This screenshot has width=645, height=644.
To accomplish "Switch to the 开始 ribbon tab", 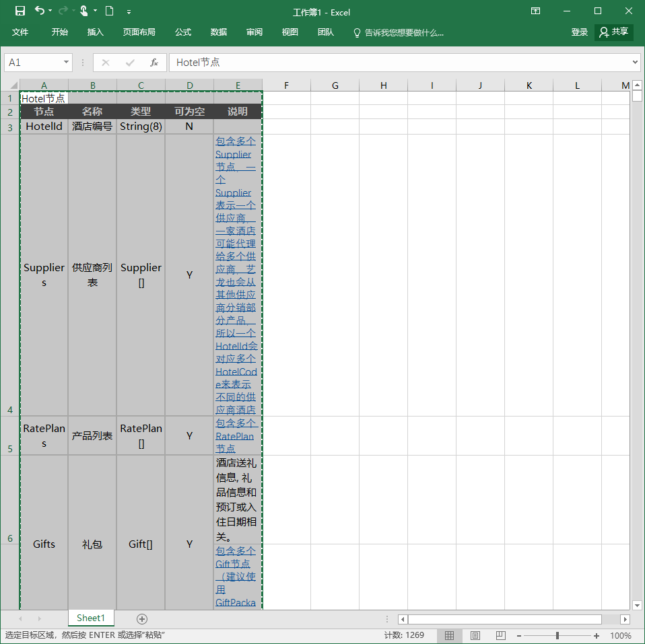I will tap(60, 32).
